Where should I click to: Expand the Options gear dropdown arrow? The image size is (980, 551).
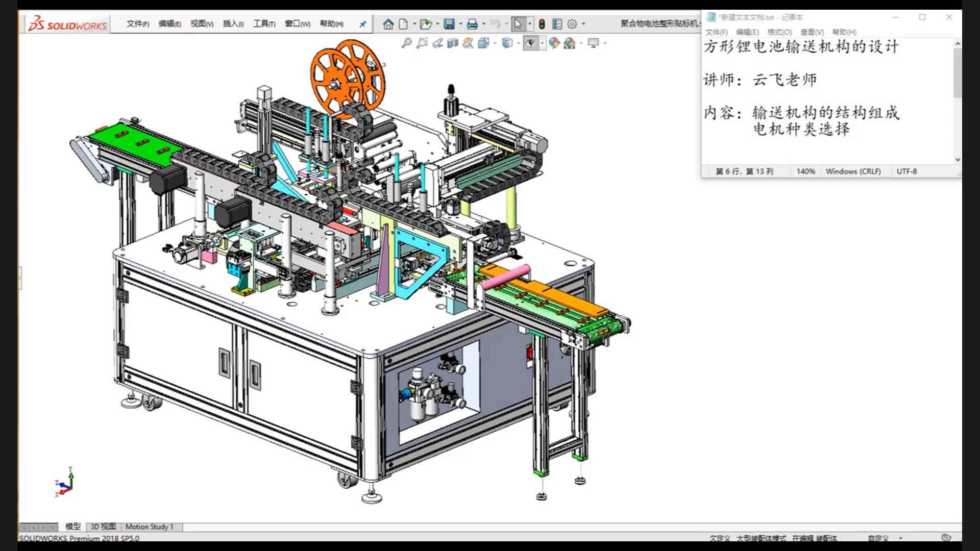tap(583, 24)
